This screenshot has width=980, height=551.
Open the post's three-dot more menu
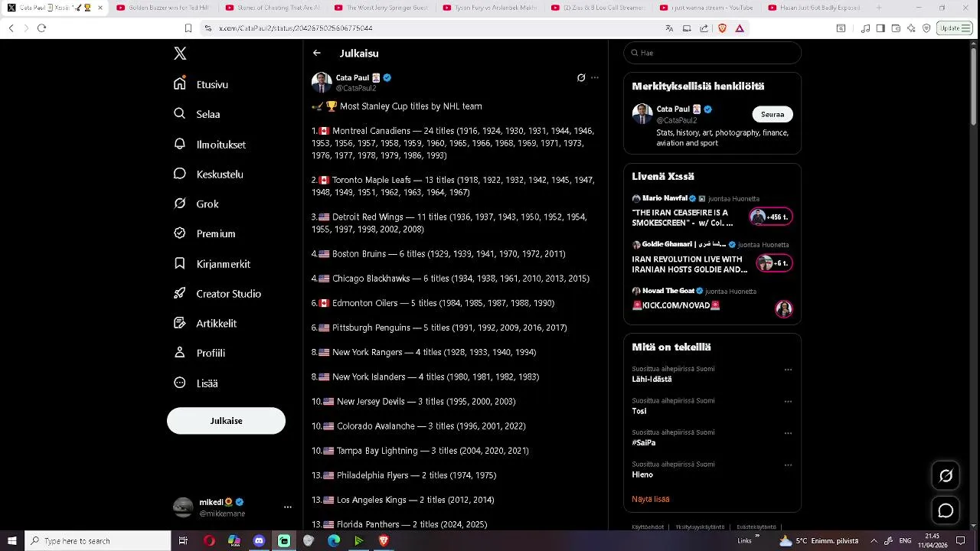point(595,77)
